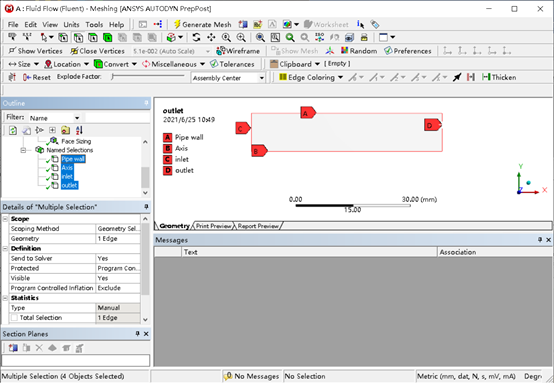Select the Face selection filter icon
Image resolution: width=554 pixels, height=383 pixels.
[93, 37]
